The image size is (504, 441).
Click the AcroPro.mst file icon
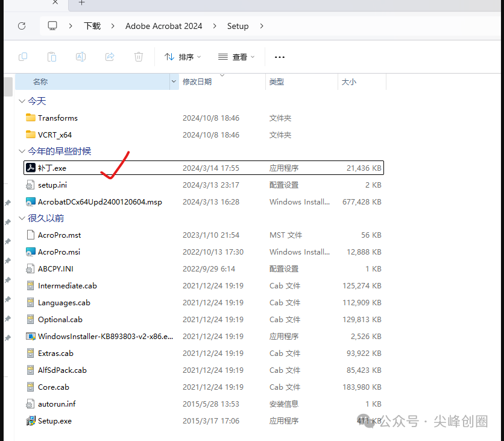31,235
